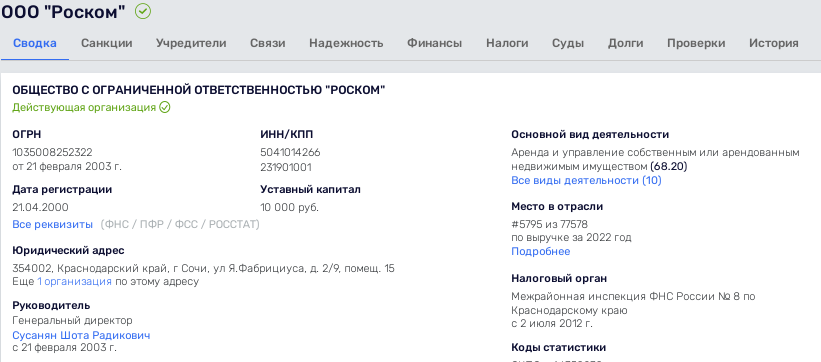
Task: Open the Финансы tab
Action: (x=435, y=43)
